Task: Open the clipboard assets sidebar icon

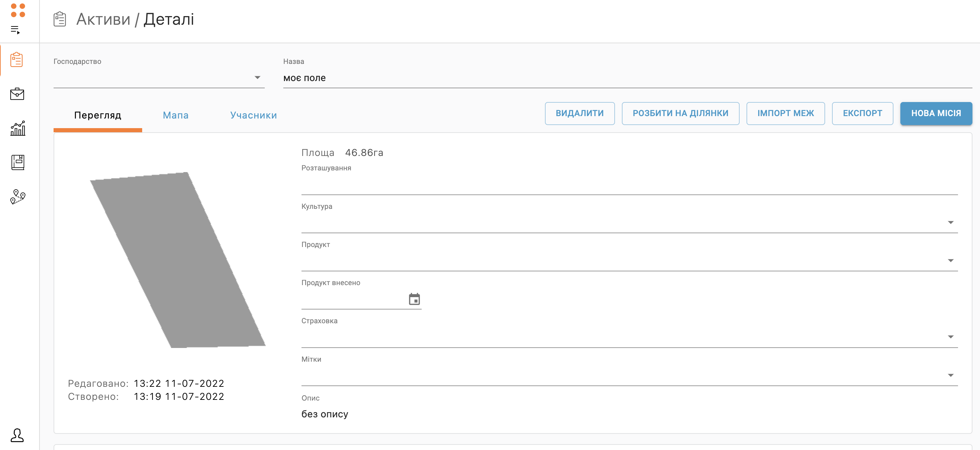Action: (17, 60)
